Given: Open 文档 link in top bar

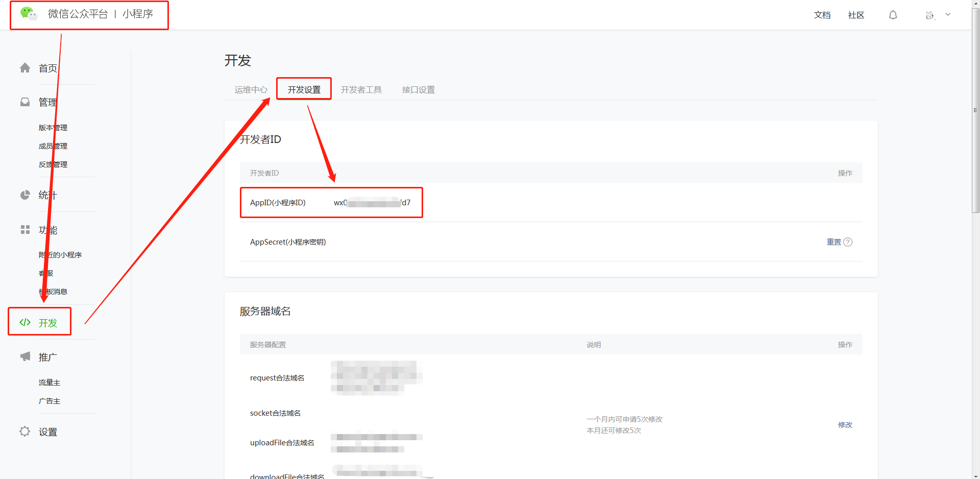Looking at the screenshot, I should pos(822,15).
